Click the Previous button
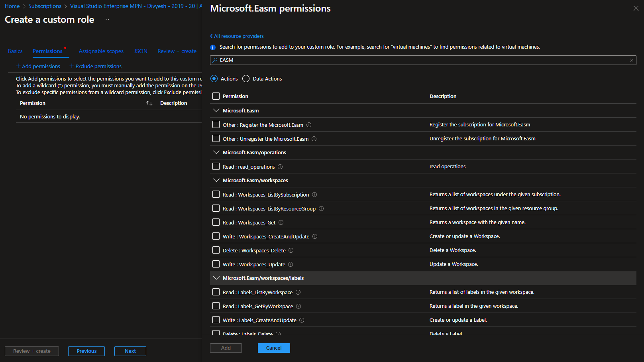Viewport: 644px width, 362px height. pos(86,351)
